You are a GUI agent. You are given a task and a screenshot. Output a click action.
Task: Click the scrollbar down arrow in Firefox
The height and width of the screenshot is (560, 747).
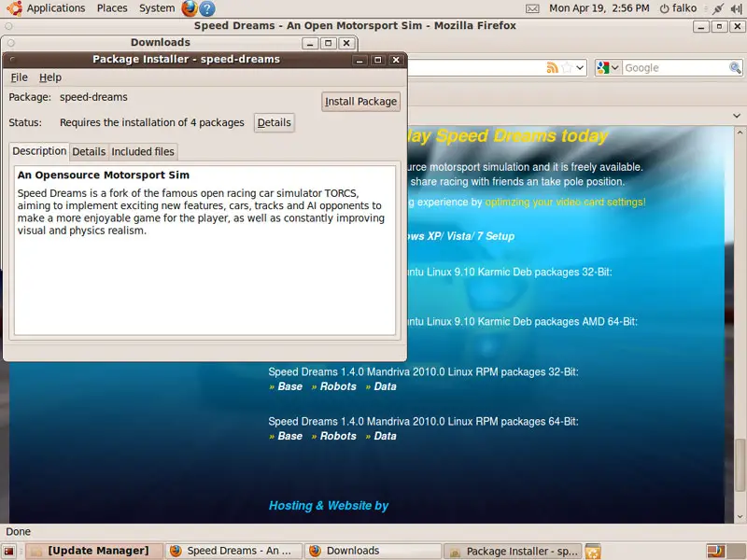(x=740, y=517)
